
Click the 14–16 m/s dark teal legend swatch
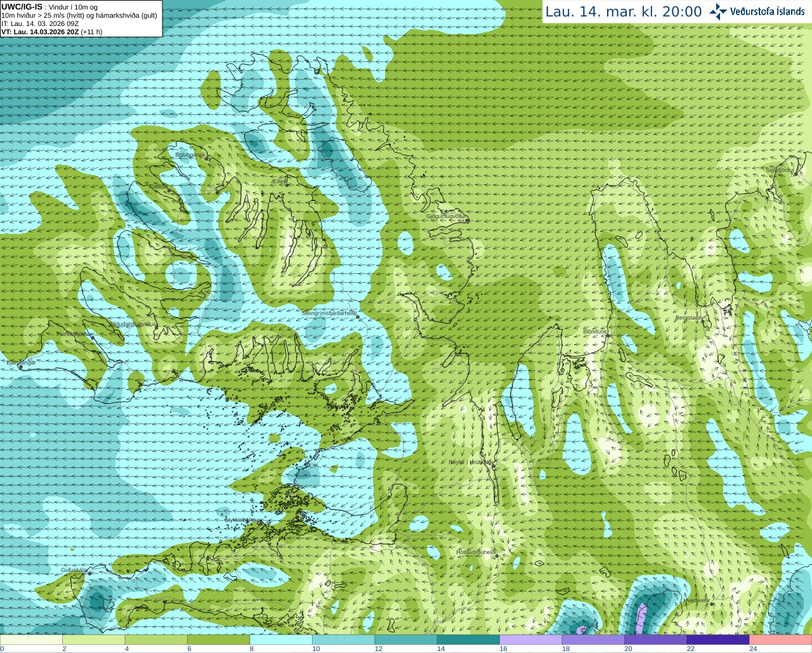468,640
